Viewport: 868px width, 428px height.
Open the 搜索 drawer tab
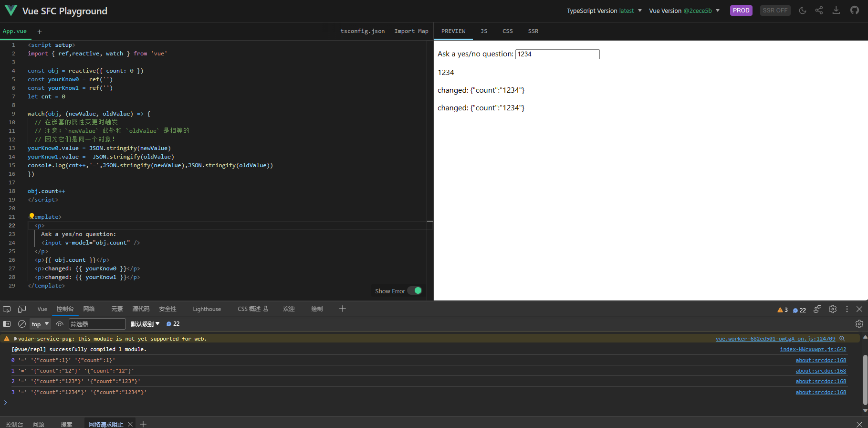tap(66, 424)
